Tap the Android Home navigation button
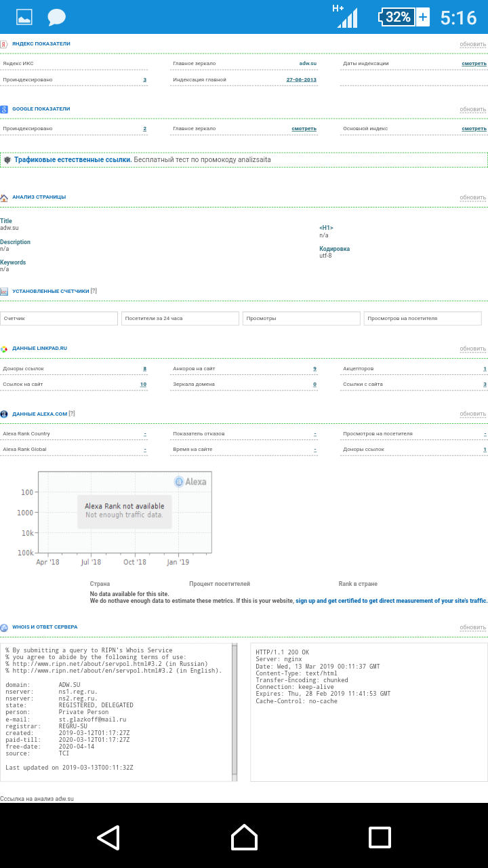The image size is (488, 868). click(244, 837)
